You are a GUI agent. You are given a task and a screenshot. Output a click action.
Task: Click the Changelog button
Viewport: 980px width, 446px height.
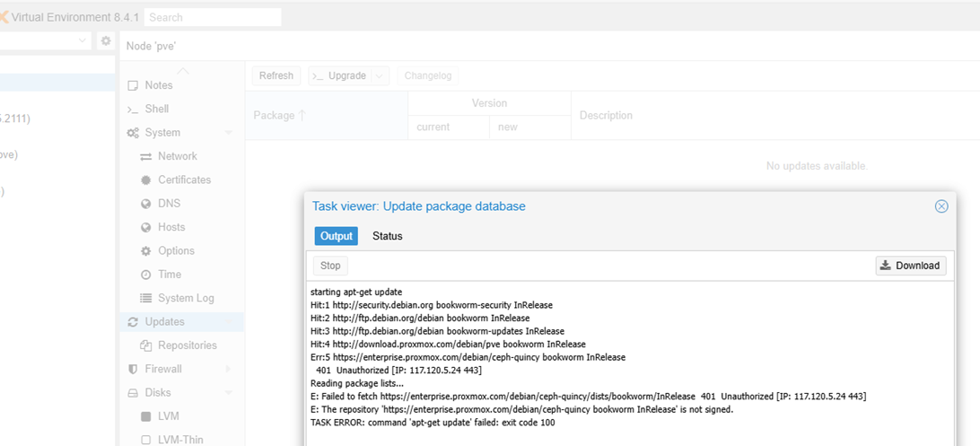(x=427, y=75)
